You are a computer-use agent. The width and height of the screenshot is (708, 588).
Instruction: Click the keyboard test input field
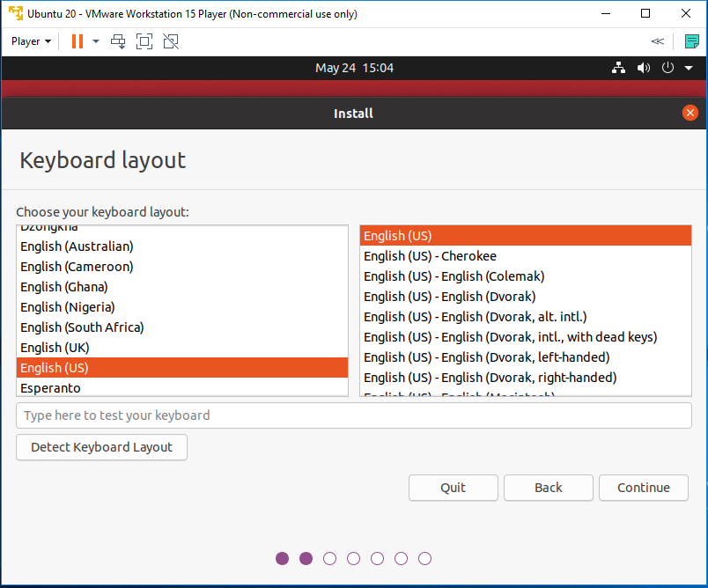tap(354, 415)
